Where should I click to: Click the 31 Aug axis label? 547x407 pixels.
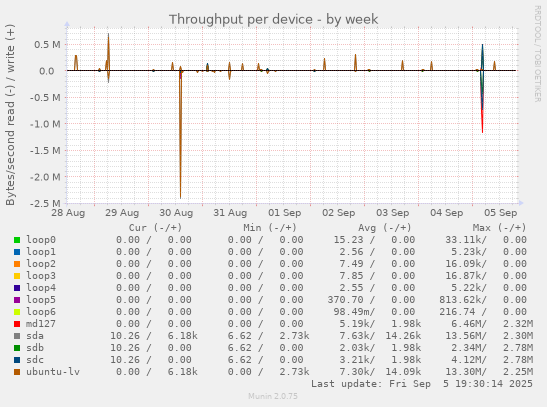[x=230, y=213]
